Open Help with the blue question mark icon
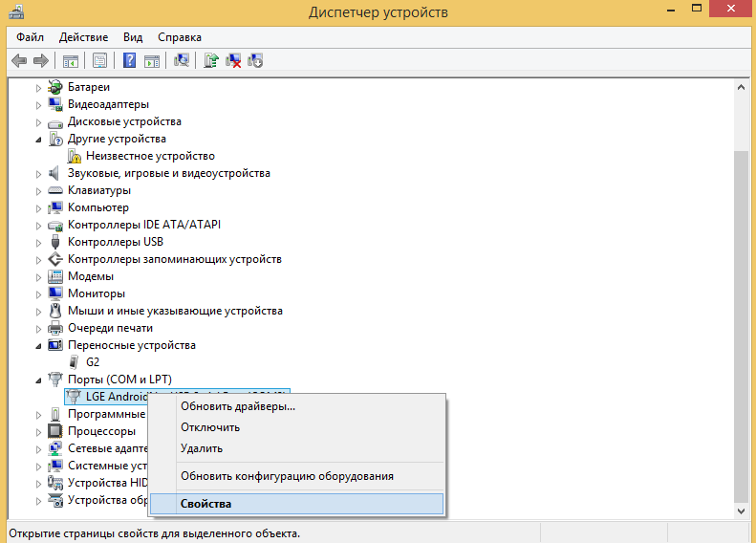 129,60
